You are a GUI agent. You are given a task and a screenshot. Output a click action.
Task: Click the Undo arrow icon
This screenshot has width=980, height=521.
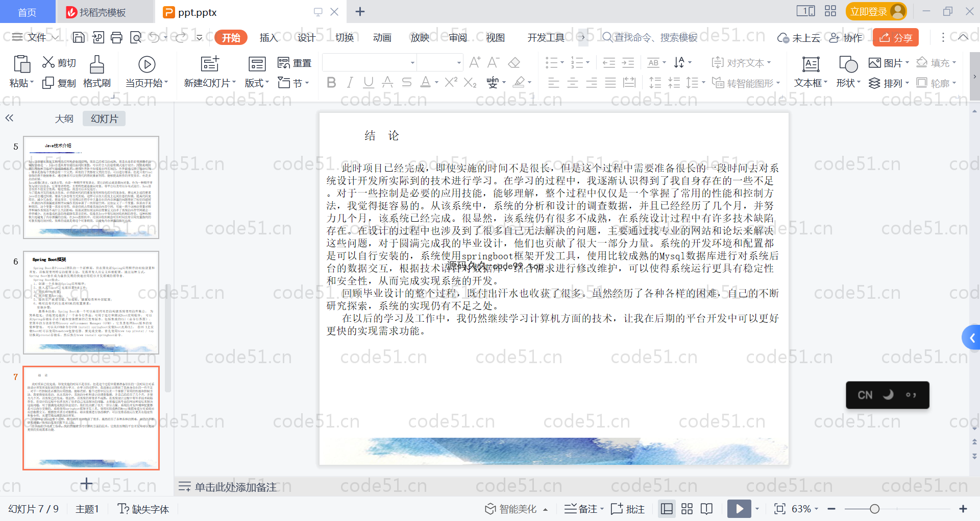[155, 37]
